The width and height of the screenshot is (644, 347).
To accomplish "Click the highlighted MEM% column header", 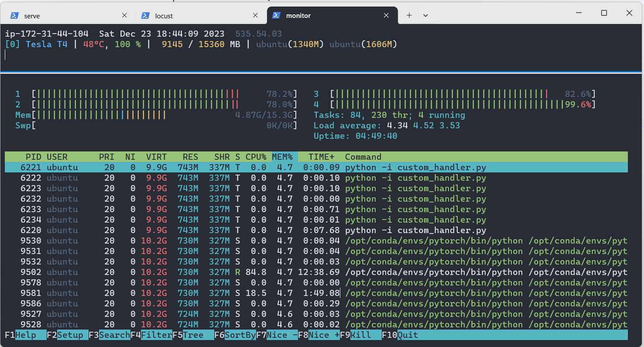I will tap(282, 157).
